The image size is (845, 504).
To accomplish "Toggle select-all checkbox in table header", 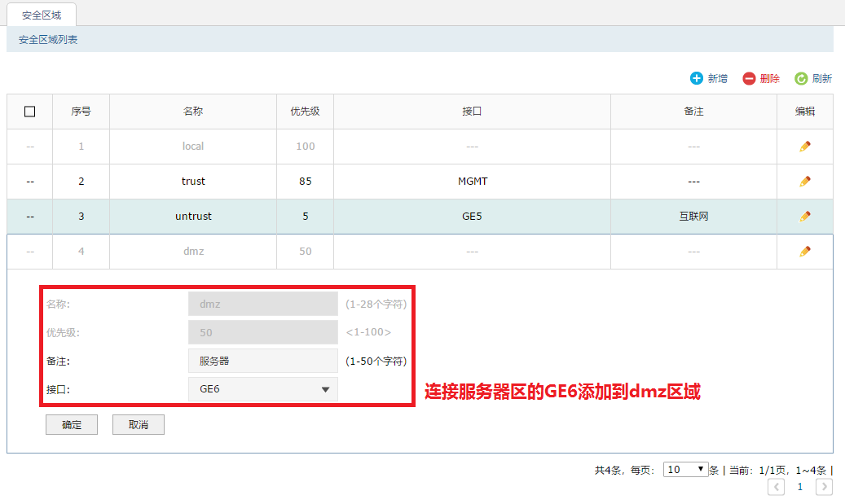I will coord(30,112).
